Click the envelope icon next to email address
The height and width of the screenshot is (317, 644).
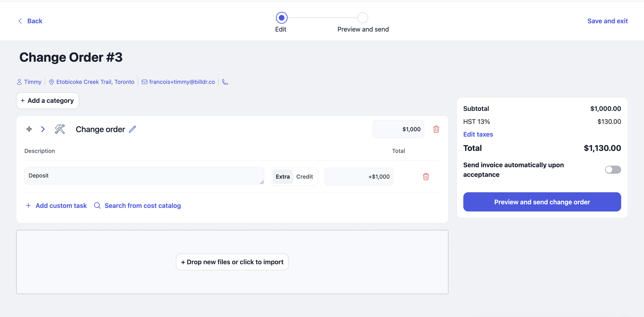point(144,82)
